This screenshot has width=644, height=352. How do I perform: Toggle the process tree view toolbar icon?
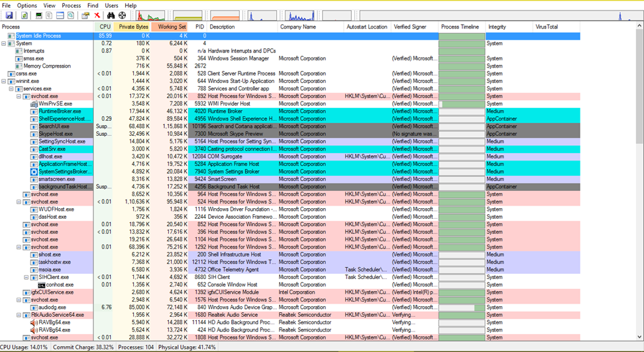[x=49, y=16]
